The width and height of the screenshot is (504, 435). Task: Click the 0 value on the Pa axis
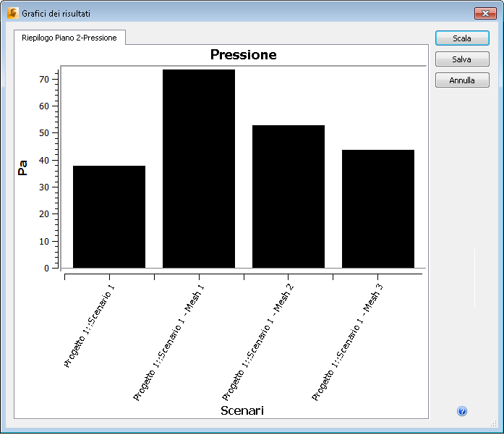pos(46,268)
